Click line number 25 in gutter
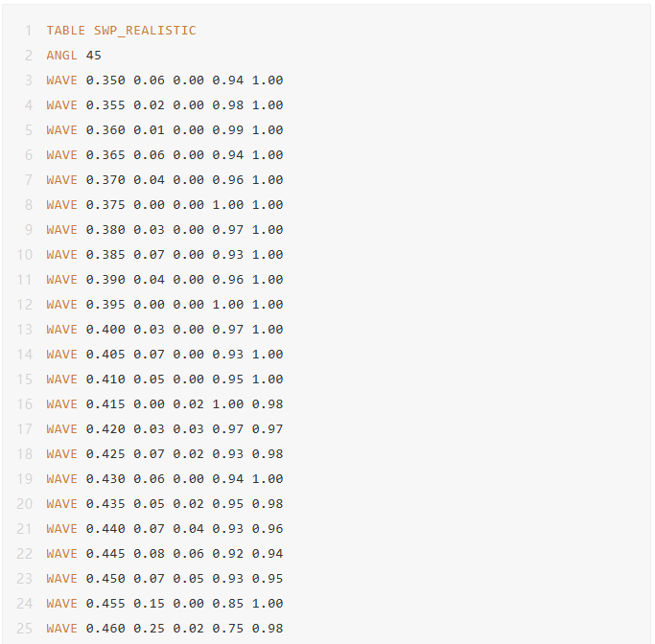 click(x=25, y=629)
